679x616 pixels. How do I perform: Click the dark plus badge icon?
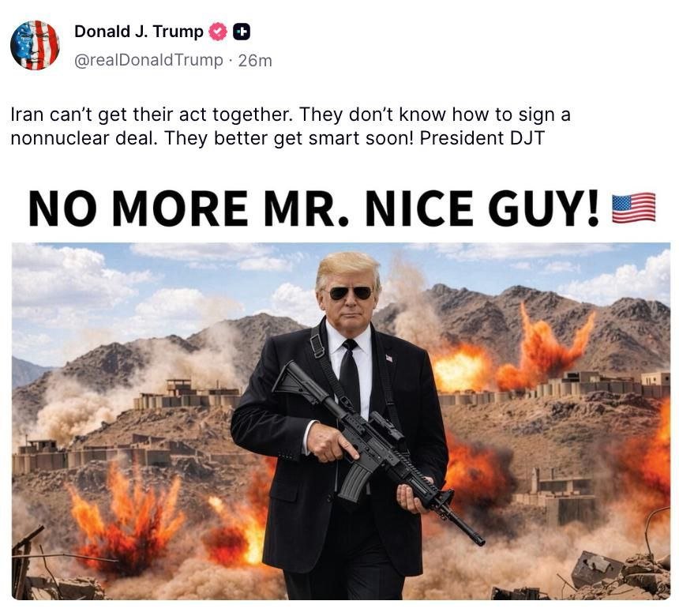pyautogui.click(x=242, y=32)
